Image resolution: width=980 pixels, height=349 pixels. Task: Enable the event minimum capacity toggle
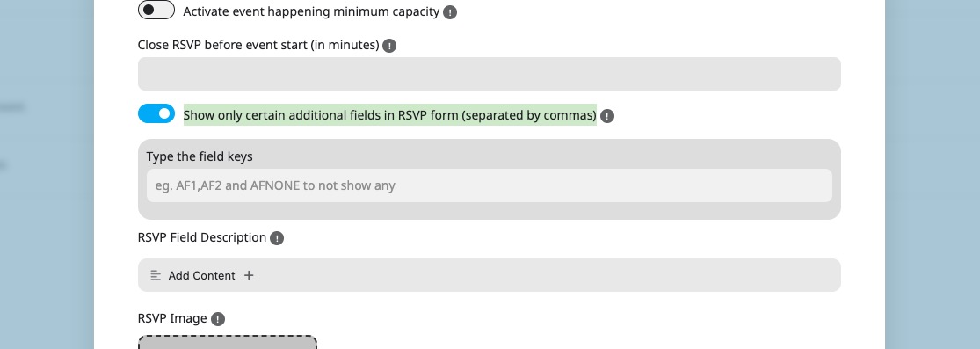tap(156, 10)
